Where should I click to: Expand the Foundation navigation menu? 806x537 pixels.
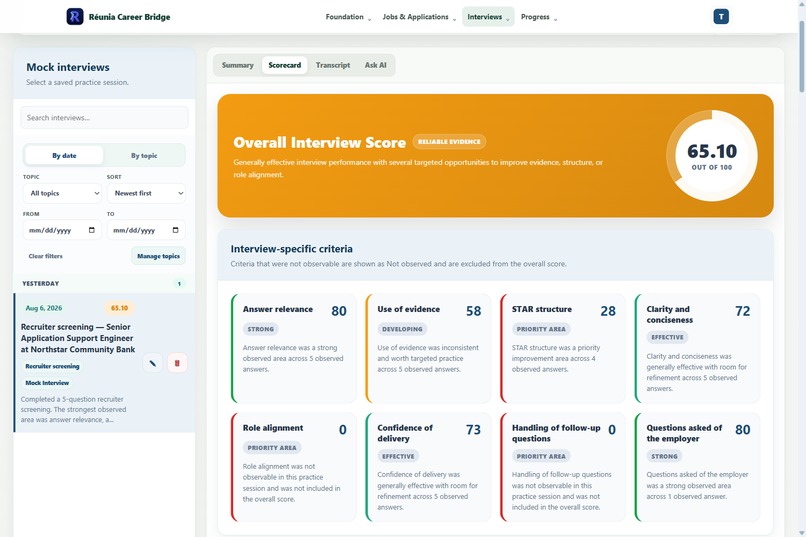pyautogui.click(x=348, y=17)
